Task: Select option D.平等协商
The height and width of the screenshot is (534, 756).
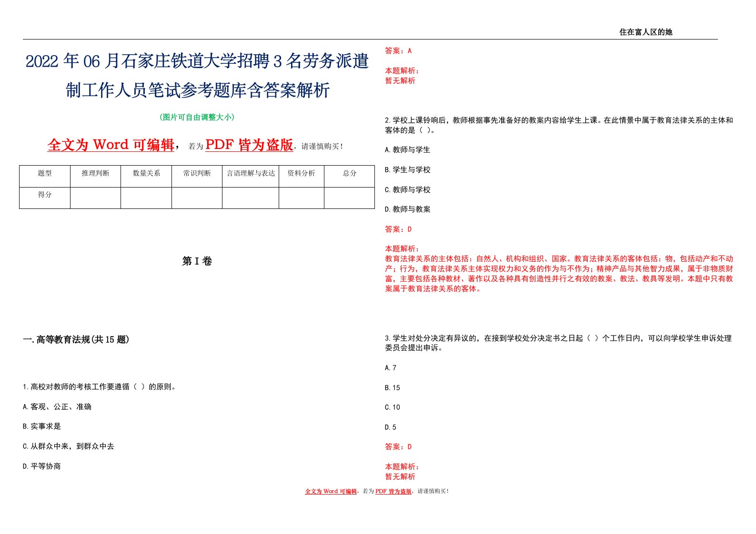Action: (x=42, y=466)
